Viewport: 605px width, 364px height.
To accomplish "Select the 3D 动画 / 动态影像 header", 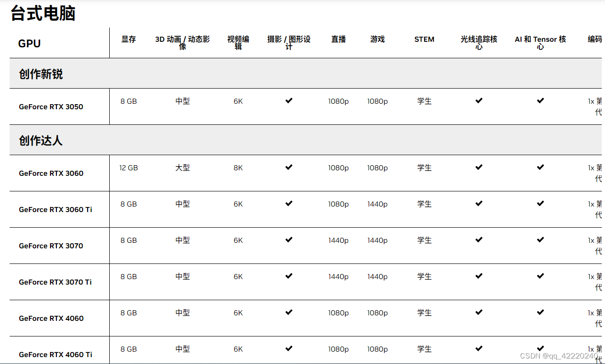I will [183, 43].
